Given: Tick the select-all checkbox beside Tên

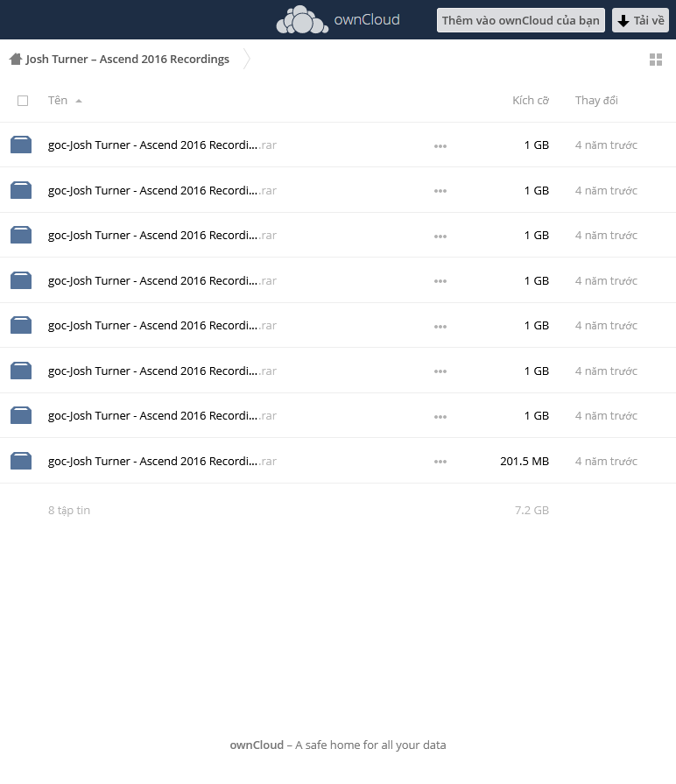Looking at the screenshot, I should (23, 101).
